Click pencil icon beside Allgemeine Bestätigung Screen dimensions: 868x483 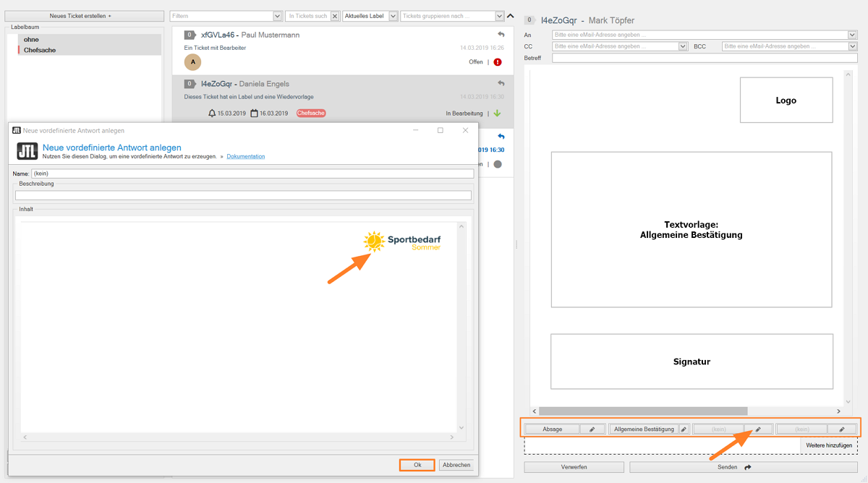coord(684,429)
